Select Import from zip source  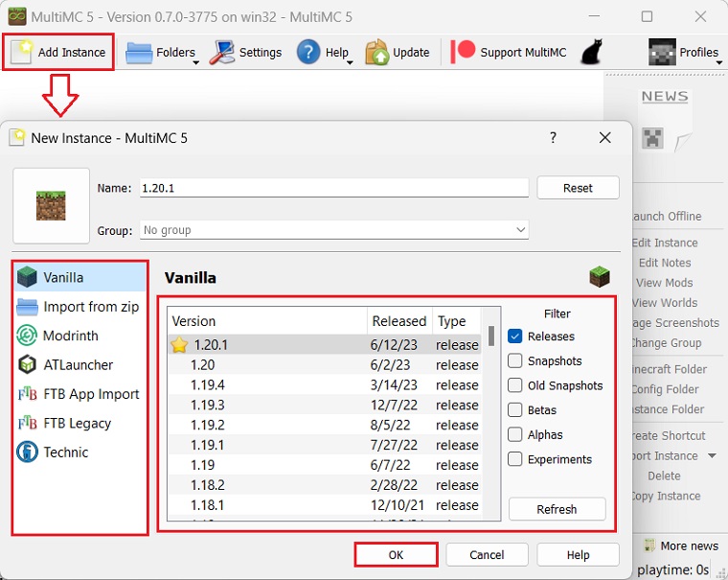tap(80, 307)
